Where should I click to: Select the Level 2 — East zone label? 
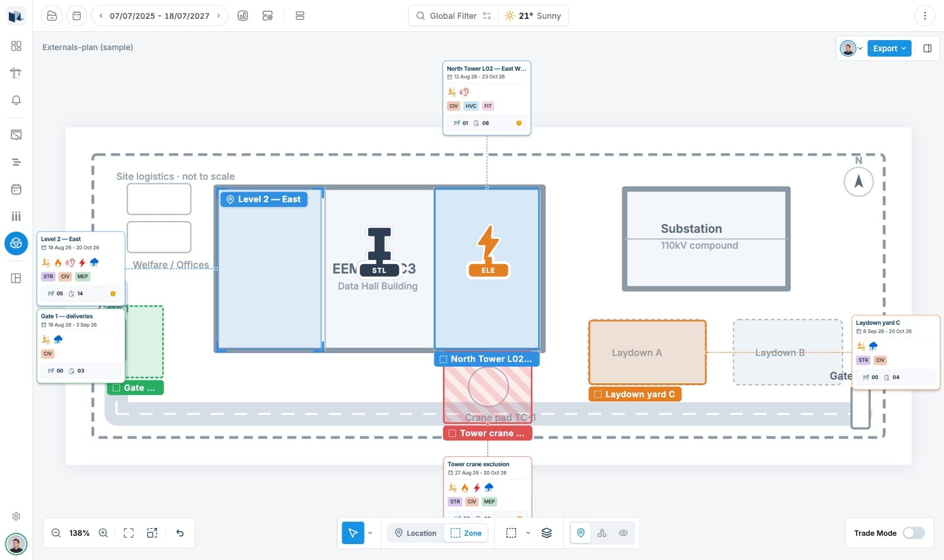[264, 199]
